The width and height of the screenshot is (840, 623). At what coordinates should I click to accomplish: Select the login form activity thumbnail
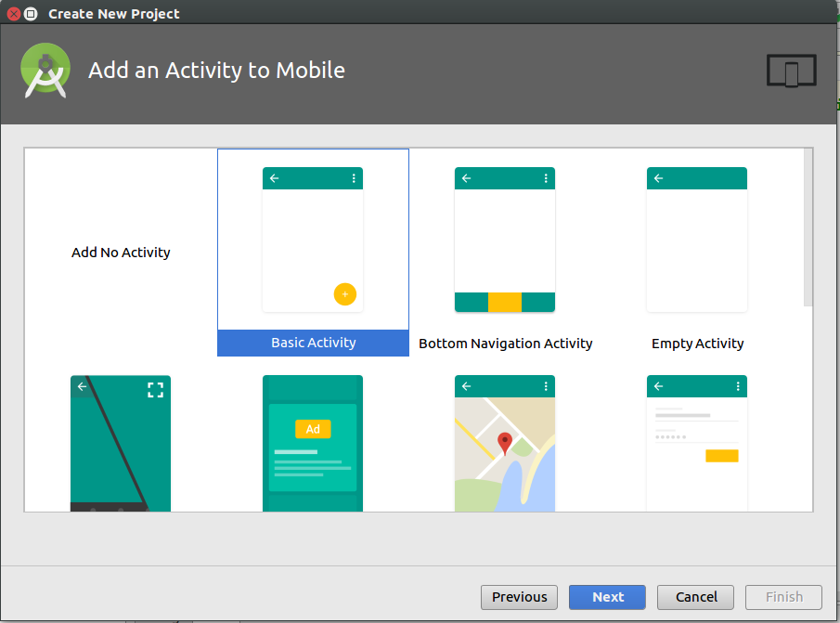point(697,444)
